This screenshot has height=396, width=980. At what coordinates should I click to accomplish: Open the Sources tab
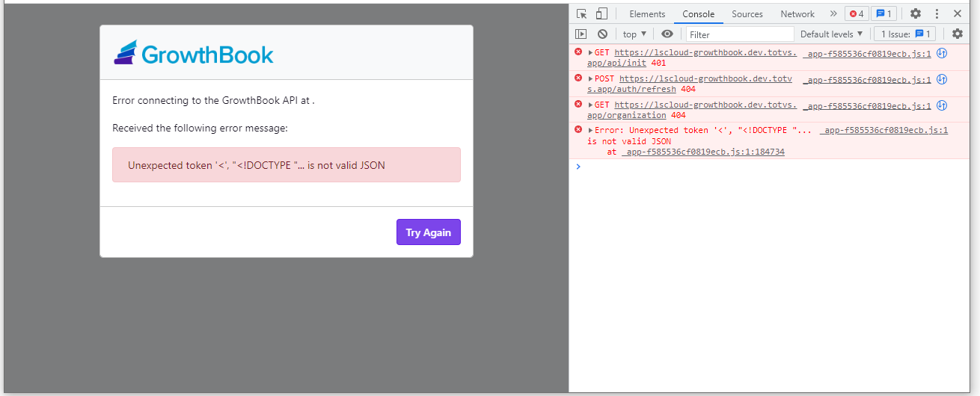coord(747,13)
